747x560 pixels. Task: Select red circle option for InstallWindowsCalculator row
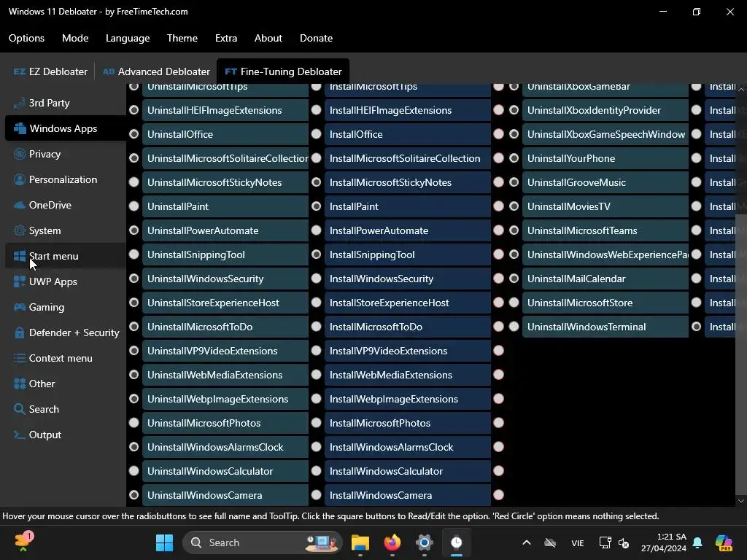[x=499, y=471]
